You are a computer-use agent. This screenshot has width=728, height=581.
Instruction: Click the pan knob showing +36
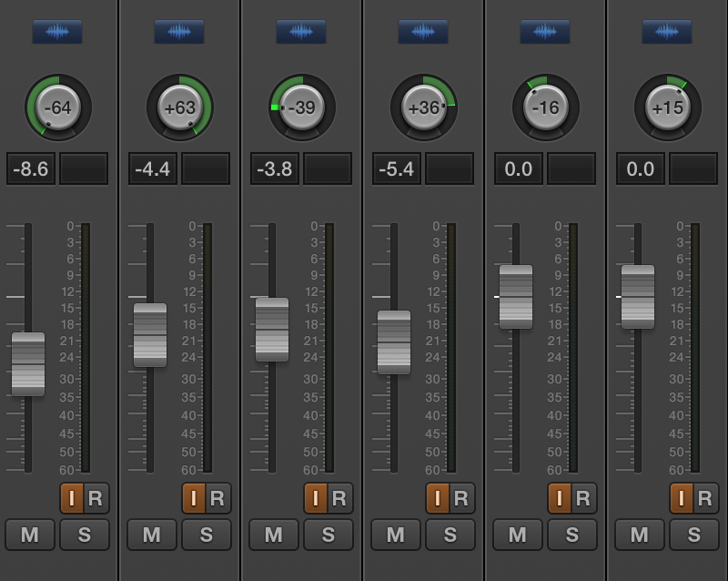424,107
